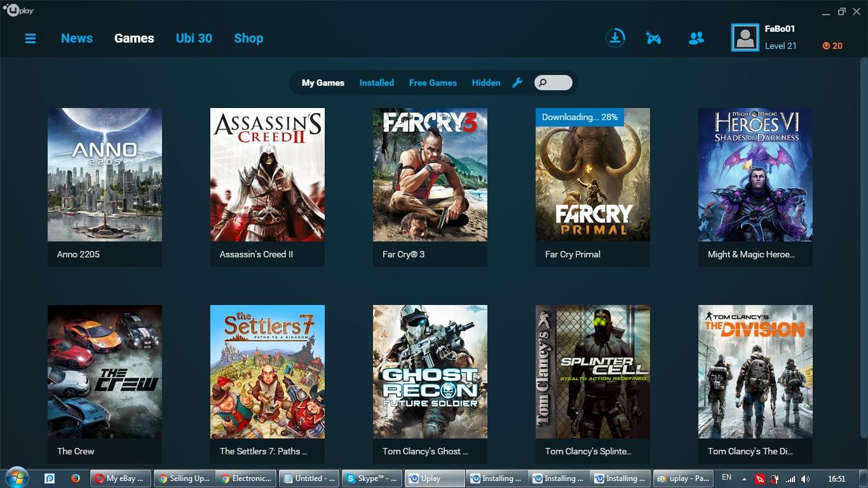Screen dimensions: 868x488
Task: Click the games search field
Action: click(553, 83)
